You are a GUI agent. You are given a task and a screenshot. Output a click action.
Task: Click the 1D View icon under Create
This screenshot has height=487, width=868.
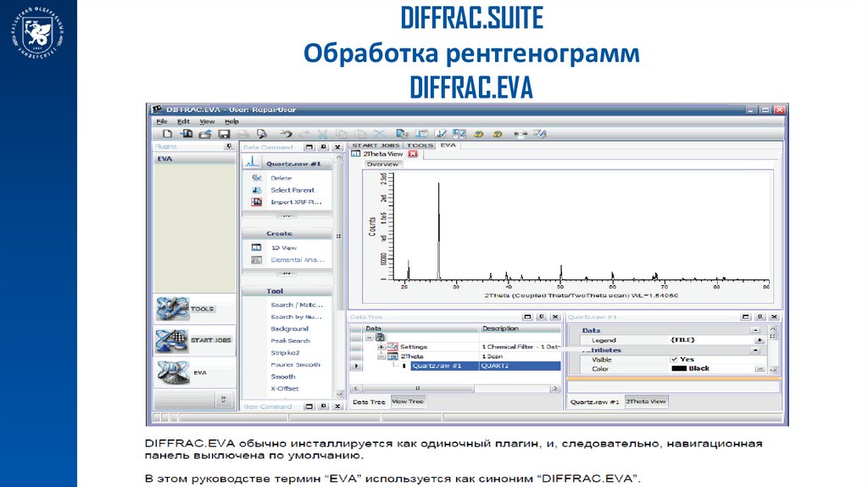point(256,248)
